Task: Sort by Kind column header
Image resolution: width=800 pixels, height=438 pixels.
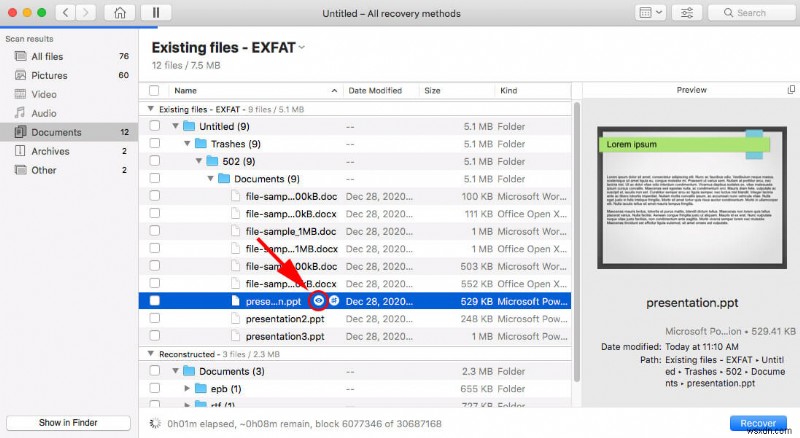Action: (532, 90)
